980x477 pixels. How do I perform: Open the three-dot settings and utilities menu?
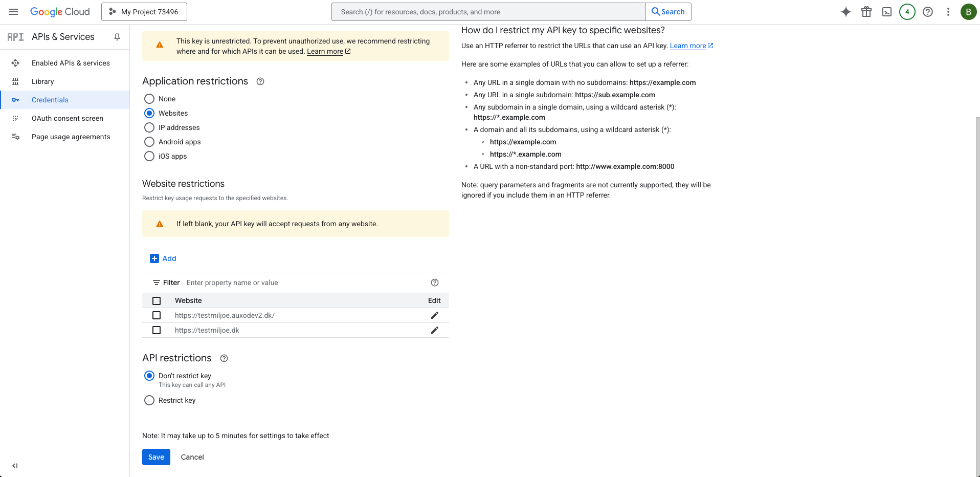(x=948, y=12)
